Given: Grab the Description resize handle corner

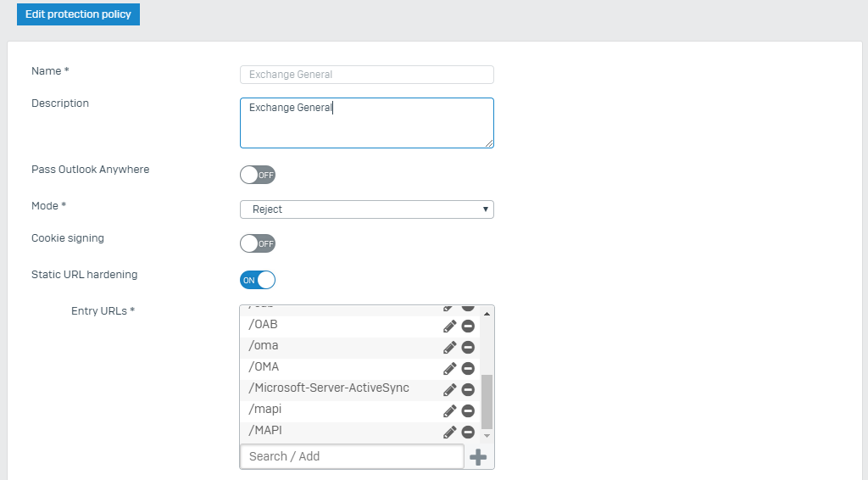Looking at the screenshot, I should click(x=489, y=143).
